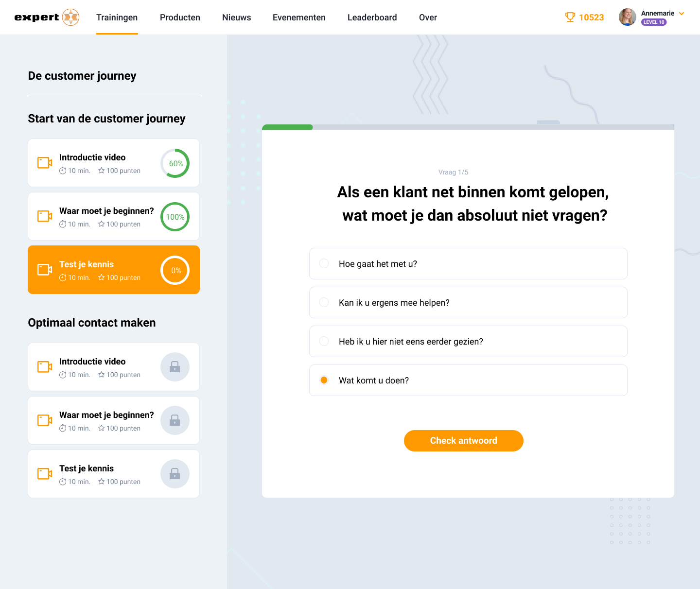Click star icon in first Waar moet je beginnen card
The height and width of the screenshot is (589, 700).
[102, 224]
